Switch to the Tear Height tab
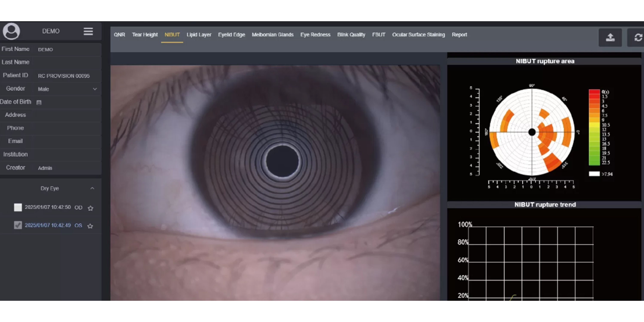 (x=145, y=35)
